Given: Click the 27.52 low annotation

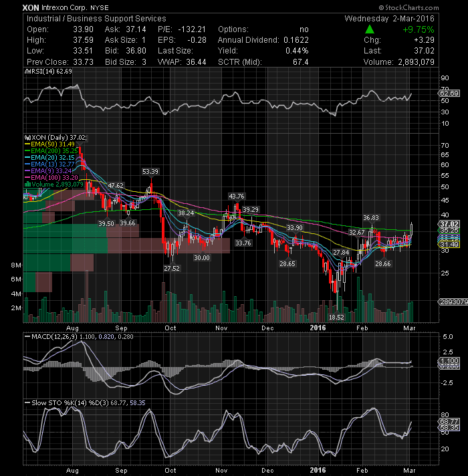Looking at the screenshot, I should [x=172, y=268].
